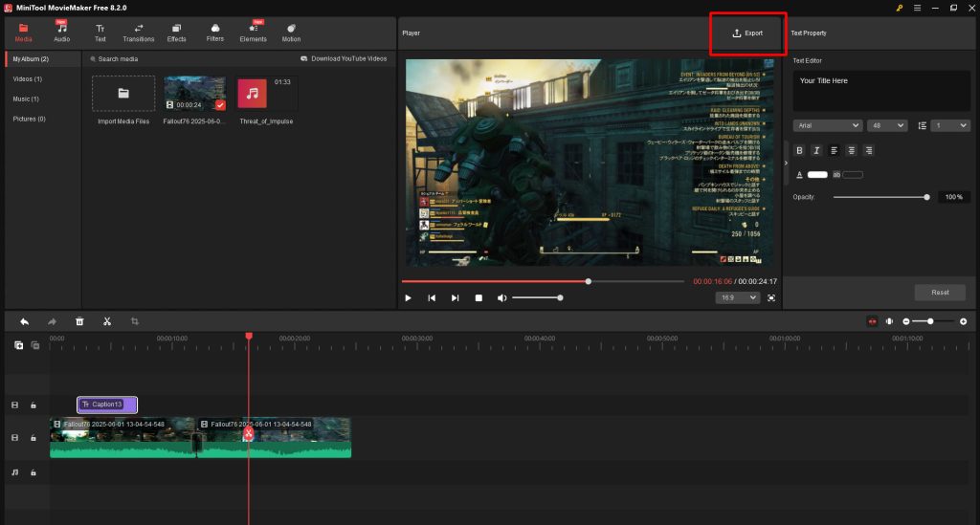The height and width of the screenshot is (525, 980).
Task: Open the Filters tab
Action: tap(215, 33)
